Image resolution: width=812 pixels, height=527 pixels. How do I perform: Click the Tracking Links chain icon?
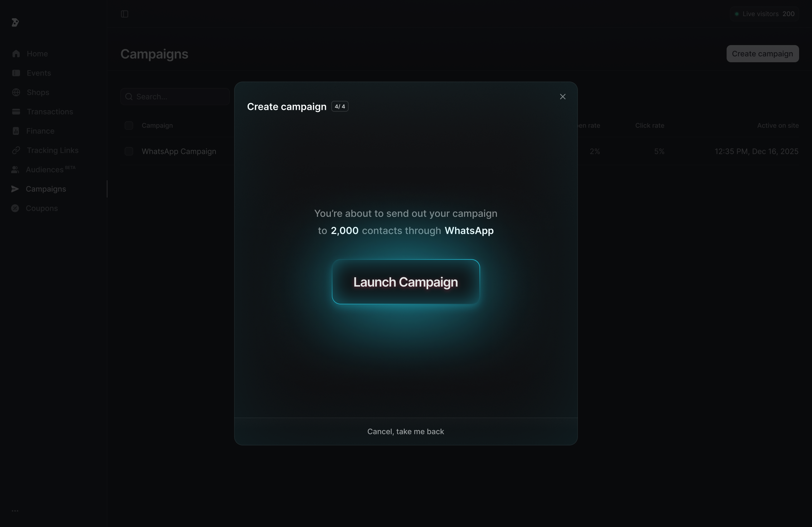coord(16,150)
